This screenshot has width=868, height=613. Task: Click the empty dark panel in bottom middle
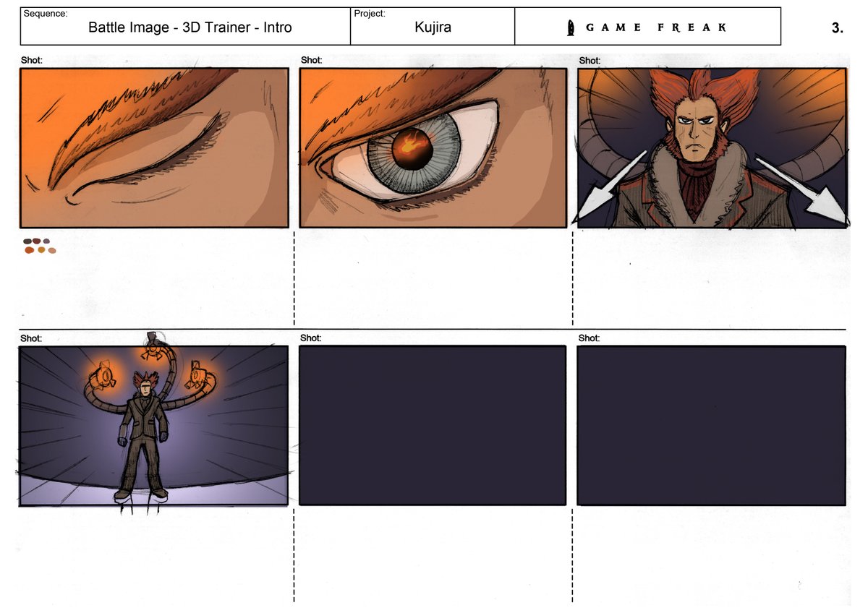[x=433, y=425]
